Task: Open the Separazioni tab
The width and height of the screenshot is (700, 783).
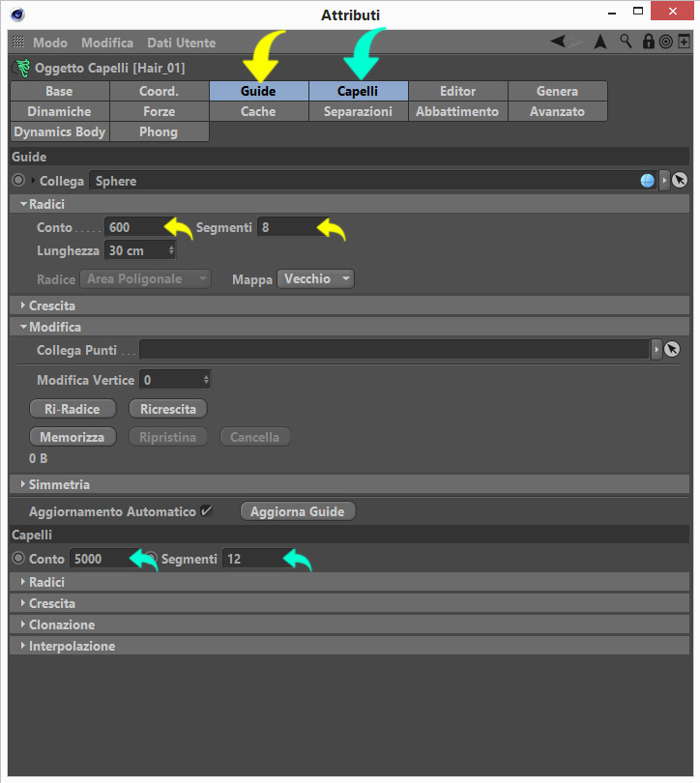Action: 358,111
